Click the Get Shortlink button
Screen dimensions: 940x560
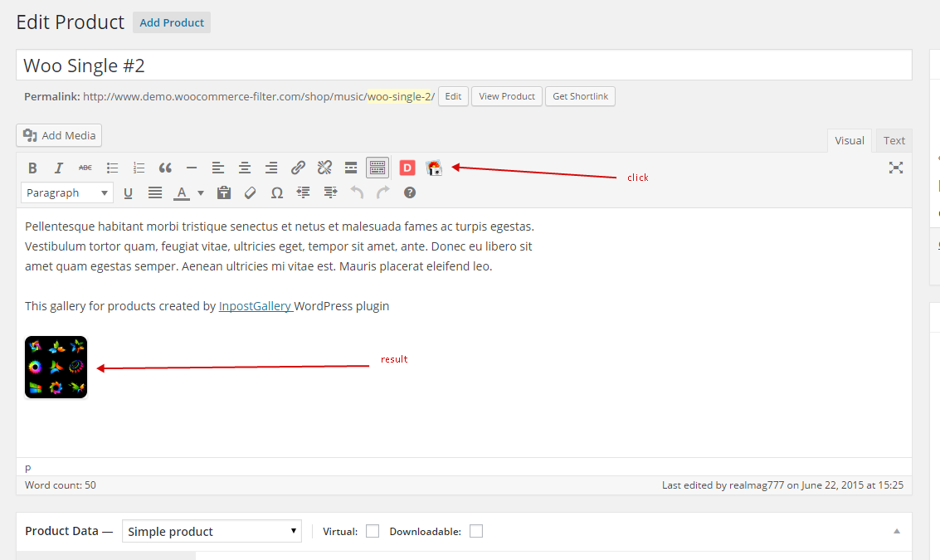coord(580,96)
